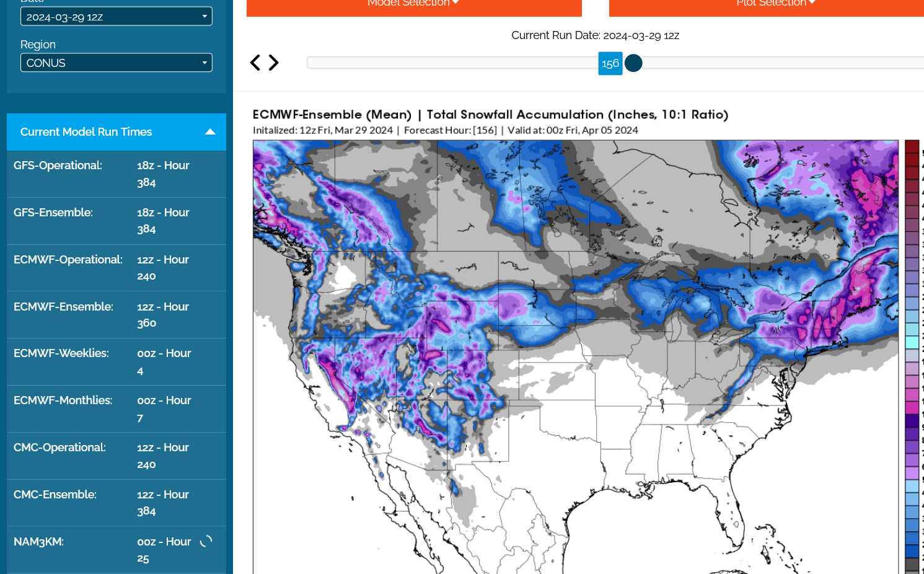The image size is (924, 574).
Task: Open the Model Selection menu
Action: point(413,5)
